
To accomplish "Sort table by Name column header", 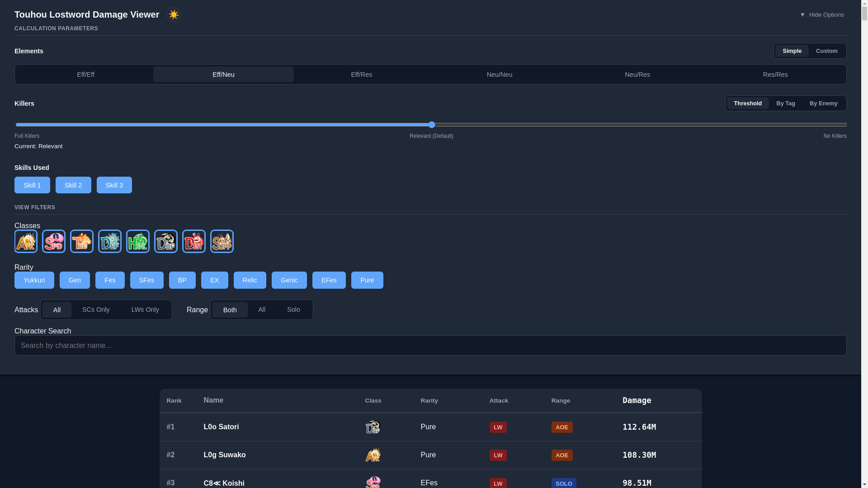I will tap(213, 400).
